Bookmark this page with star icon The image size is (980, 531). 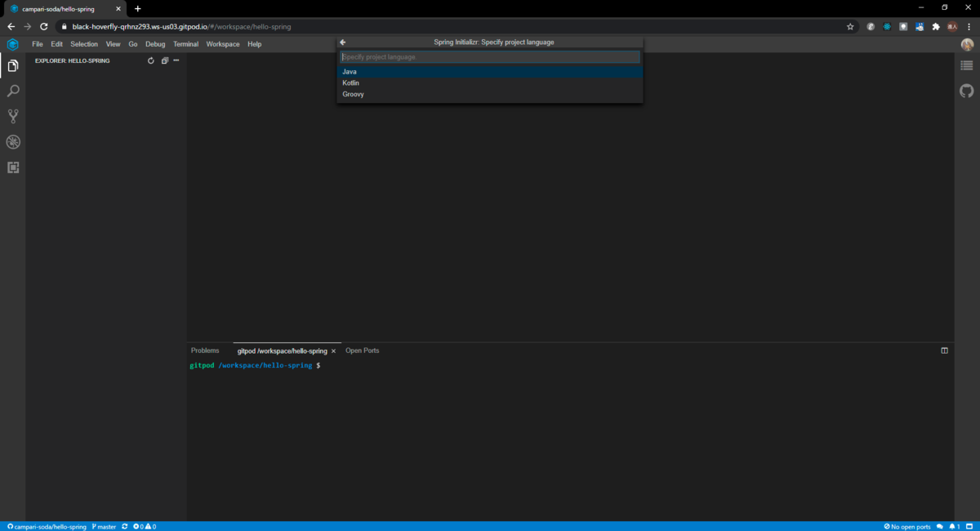(850, 26)
